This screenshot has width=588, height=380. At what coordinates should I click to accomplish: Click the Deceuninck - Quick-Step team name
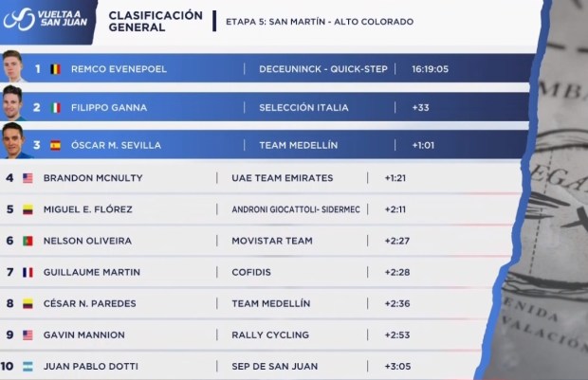323,69
